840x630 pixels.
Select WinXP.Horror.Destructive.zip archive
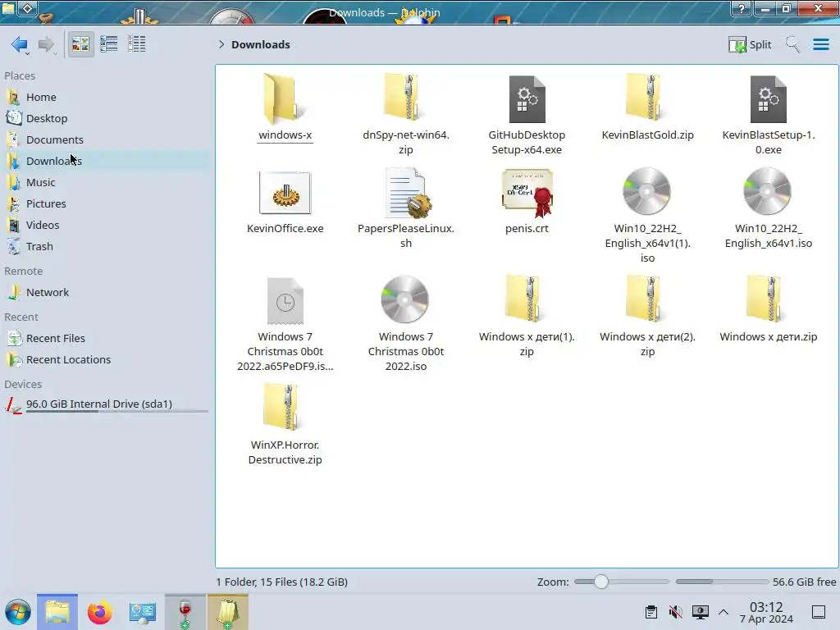[x=285, y=424]
